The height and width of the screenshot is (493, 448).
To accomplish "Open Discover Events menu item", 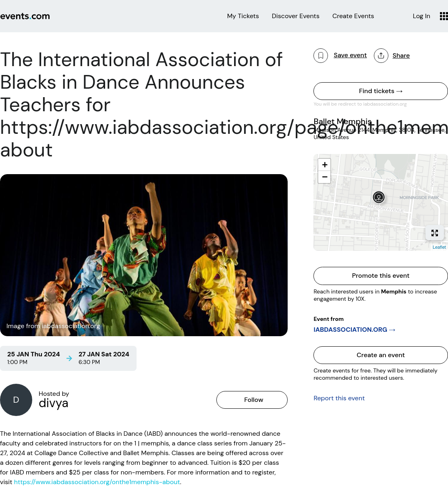I will [296, 16].
